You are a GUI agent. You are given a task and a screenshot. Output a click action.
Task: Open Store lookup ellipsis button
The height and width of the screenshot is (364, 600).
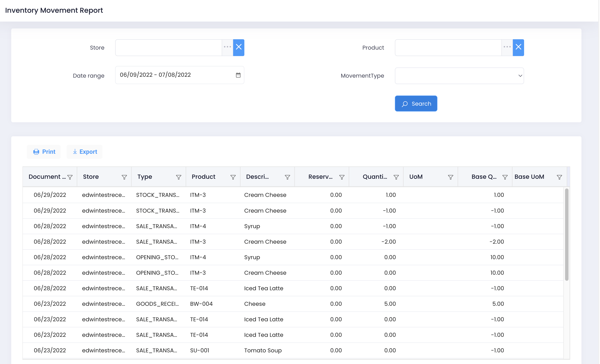228,47
